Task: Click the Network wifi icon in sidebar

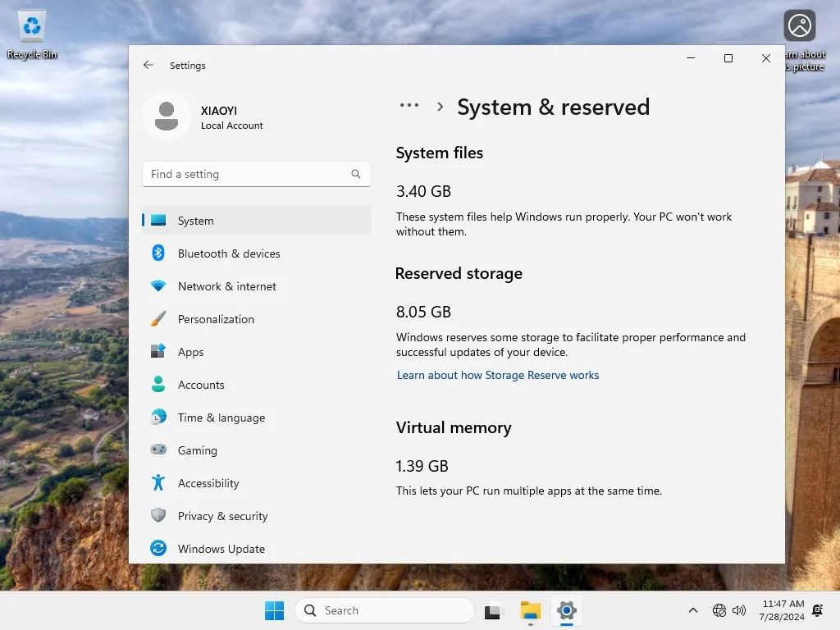Action: point(158,286)
